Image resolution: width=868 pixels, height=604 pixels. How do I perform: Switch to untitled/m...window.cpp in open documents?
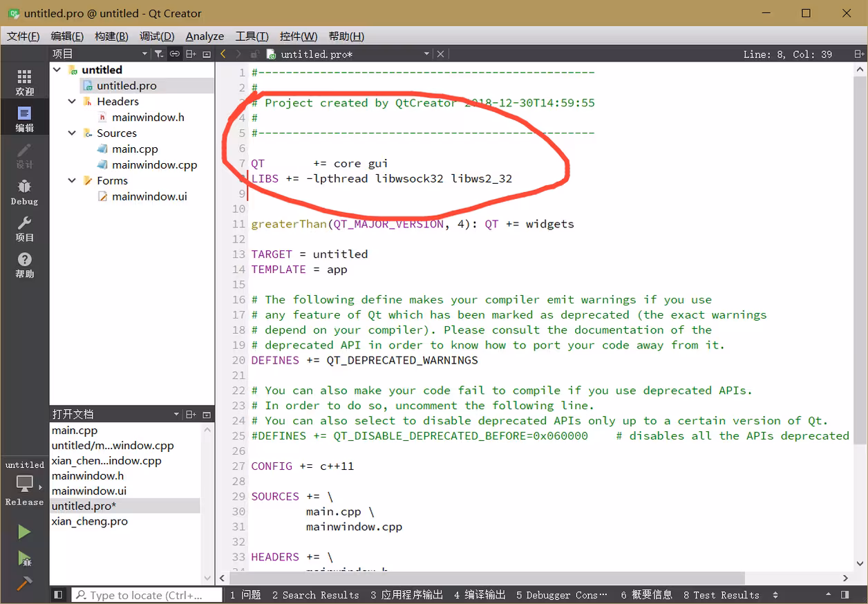113,446
